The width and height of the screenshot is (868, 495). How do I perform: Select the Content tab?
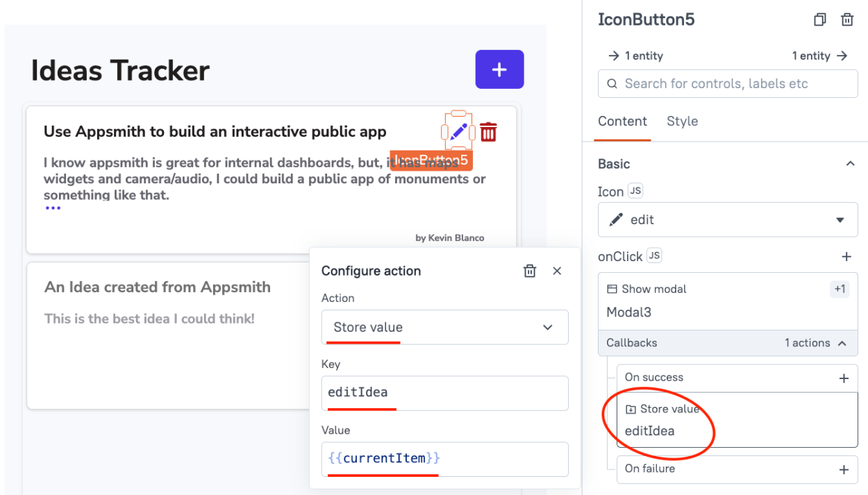click(622, 121)
